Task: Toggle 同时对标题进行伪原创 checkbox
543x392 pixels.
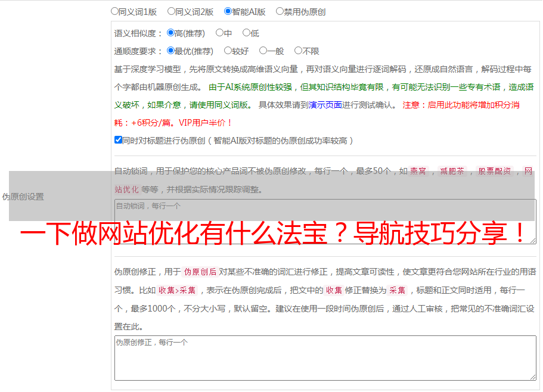Action: point(118,140)
